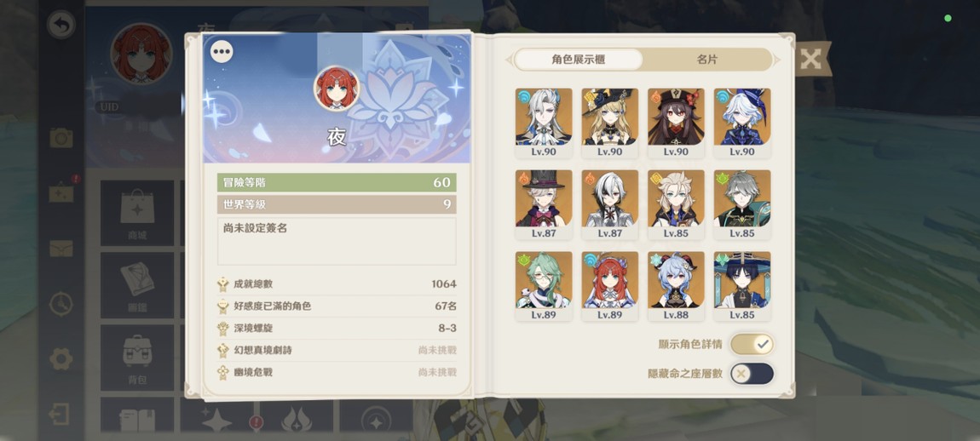Enable the 隱藏命之座層數 toggle
The height and width of the screenshot is (441, 980).
[x=752, y=374]
